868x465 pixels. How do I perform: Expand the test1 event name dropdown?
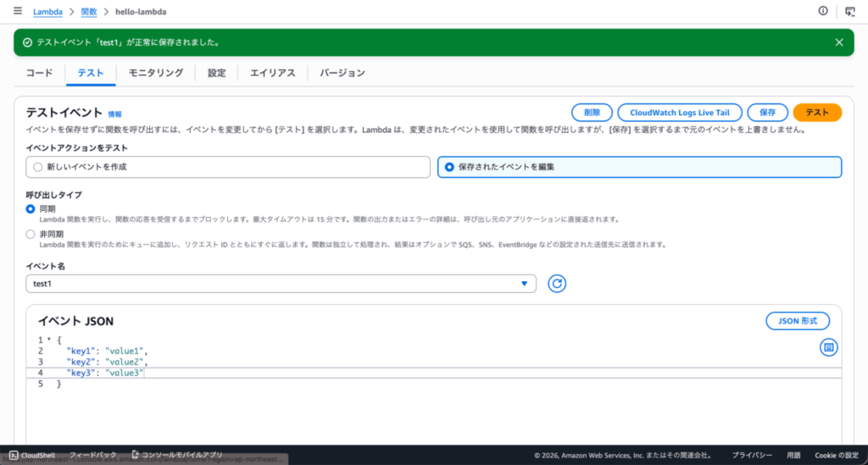281,284
